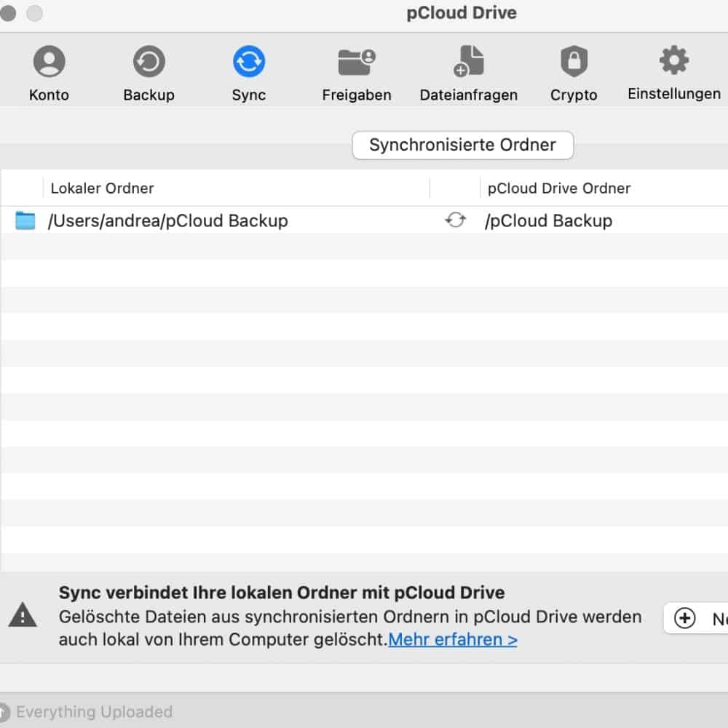Image resolution: width=728 pixels, height=728 pixels.
Task: Open the Einstellungen gear icon
Action: click(x=673, y=60)
